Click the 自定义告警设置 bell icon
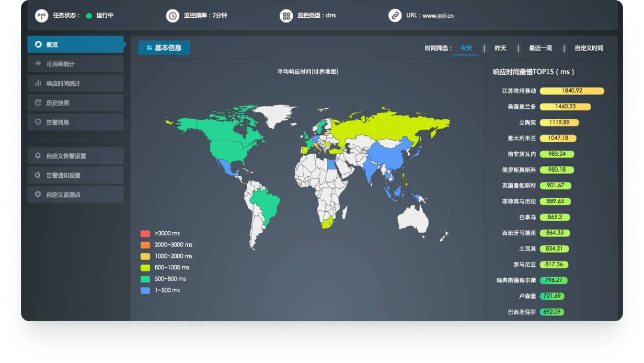The image size is (644, 363). (x=38, y=156)
